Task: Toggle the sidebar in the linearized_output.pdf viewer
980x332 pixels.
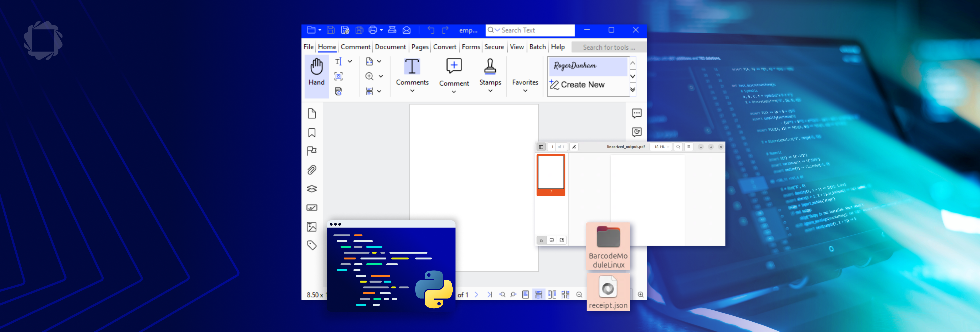Action: click(541, 147)
